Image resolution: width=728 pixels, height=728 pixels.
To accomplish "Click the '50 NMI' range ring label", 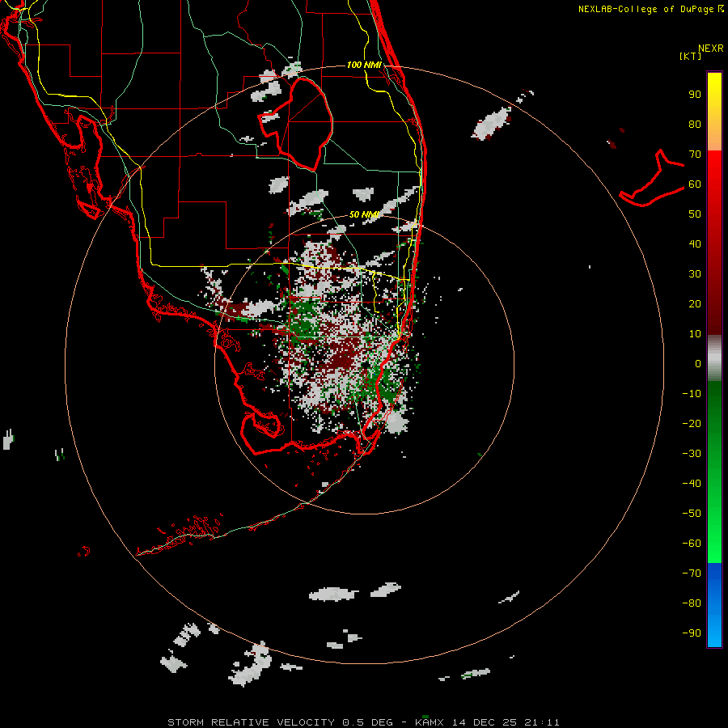I will [x=364, y=214].
